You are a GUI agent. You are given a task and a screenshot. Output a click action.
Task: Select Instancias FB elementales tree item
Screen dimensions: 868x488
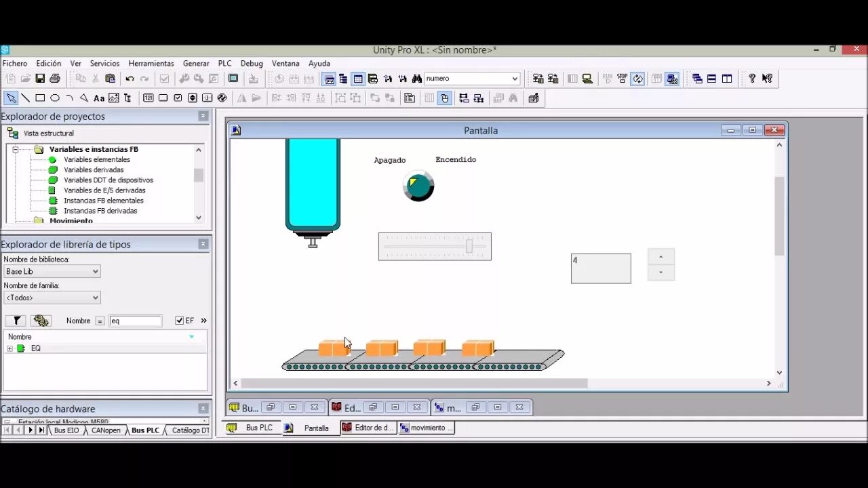tap(104, 201)
